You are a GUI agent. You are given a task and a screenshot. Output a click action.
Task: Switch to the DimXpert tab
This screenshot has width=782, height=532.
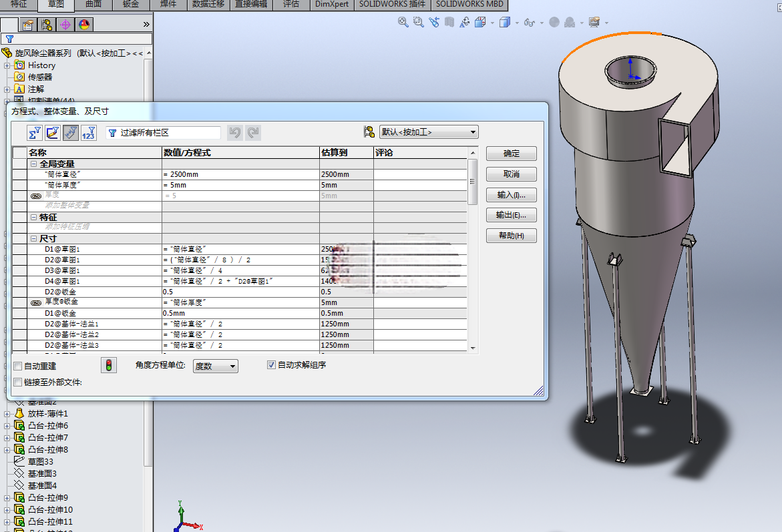[x=332, y=5]
